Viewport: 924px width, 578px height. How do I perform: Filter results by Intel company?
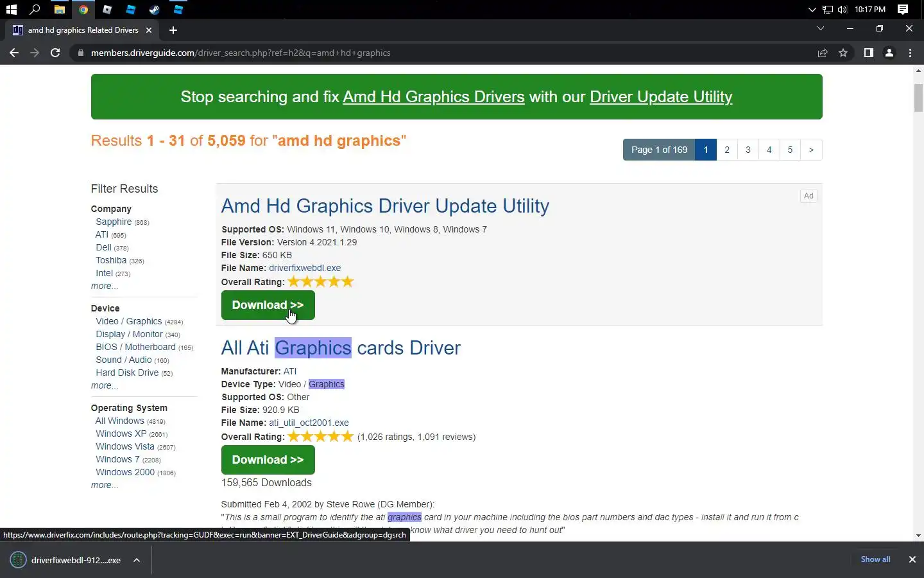point(104,273)
